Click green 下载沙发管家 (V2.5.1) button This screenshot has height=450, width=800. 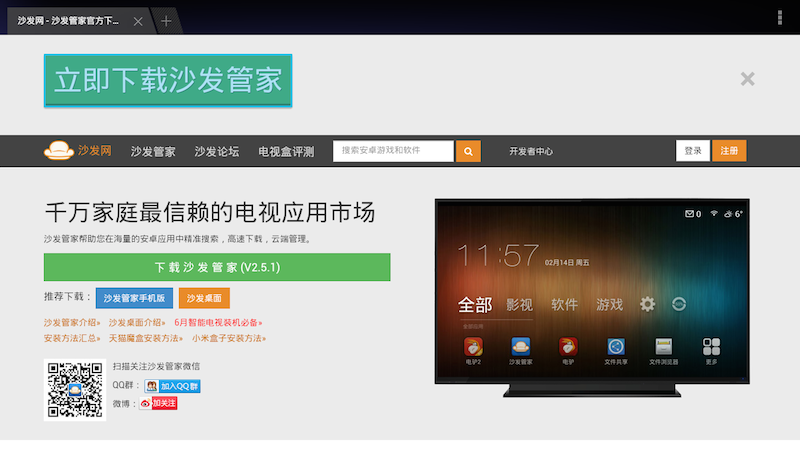pos(217,267)
